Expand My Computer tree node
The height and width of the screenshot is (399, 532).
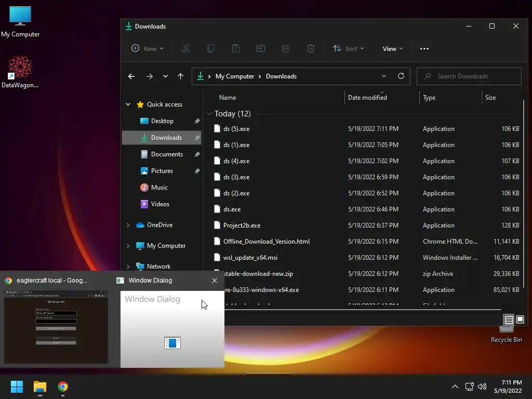(128, 246)
